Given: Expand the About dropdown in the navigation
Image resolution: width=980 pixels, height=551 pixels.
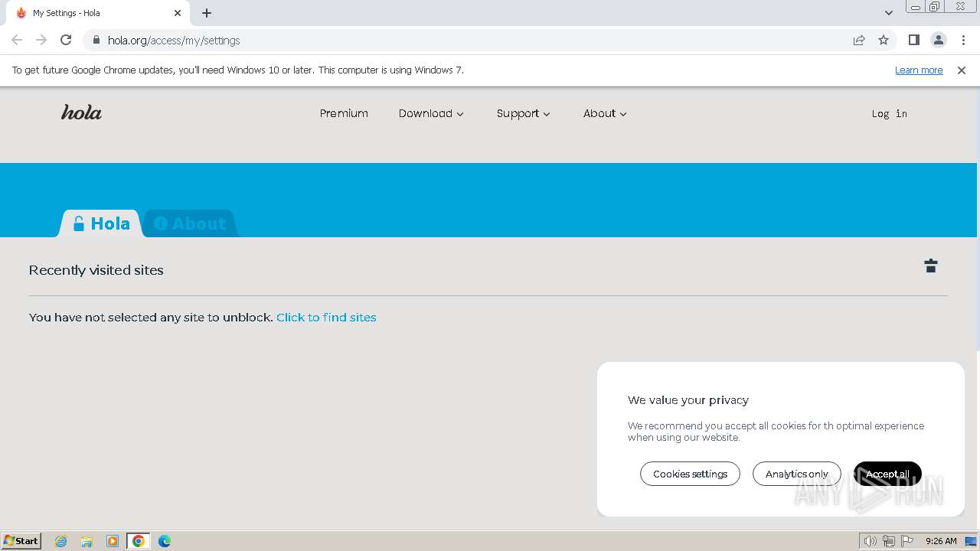Looking at the screenshot, I should 605,113.
